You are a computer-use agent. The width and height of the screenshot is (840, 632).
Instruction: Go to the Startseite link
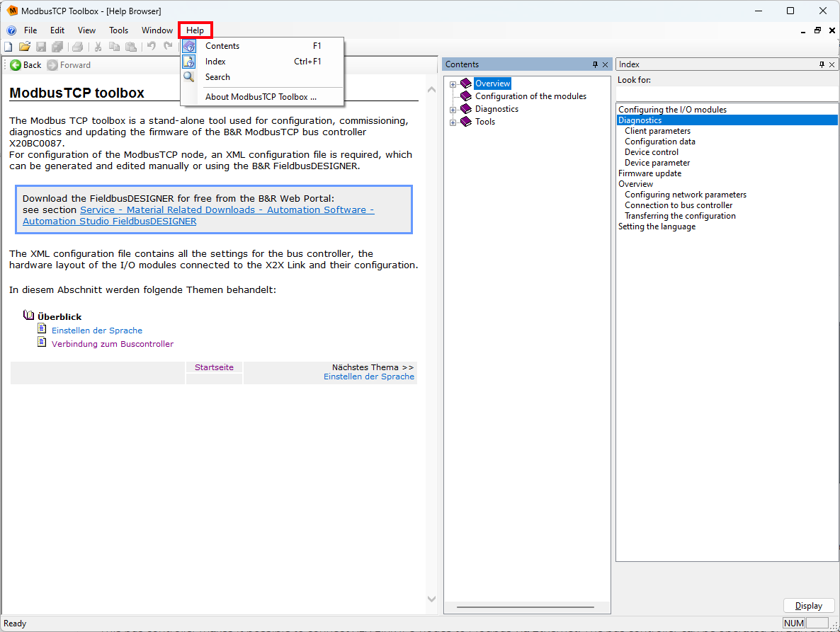[x=215, y=367]
